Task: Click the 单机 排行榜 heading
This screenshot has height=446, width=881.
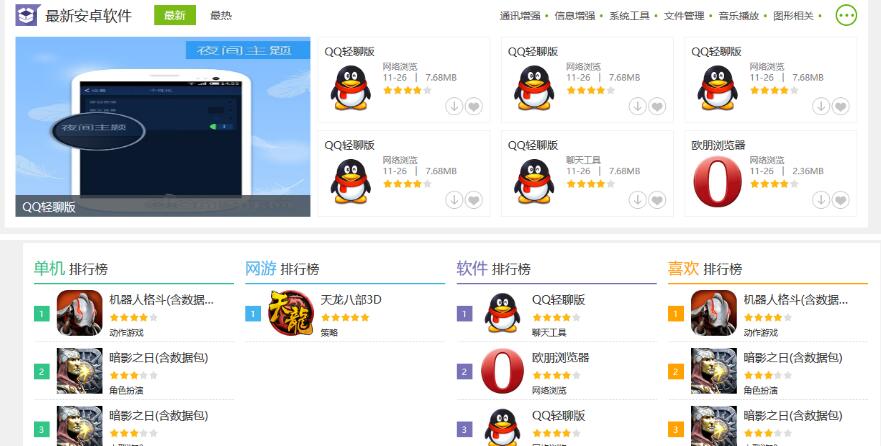Action: [x=71, y=268]
